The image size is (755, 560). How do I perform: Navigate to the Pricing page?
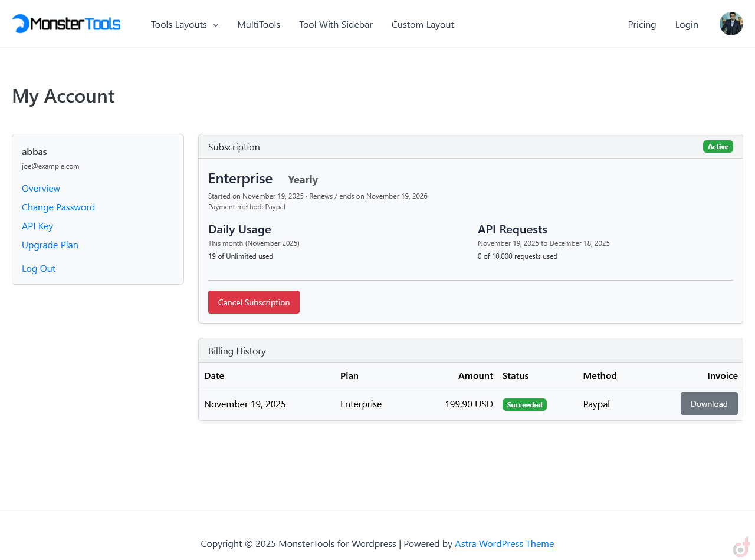642,25
